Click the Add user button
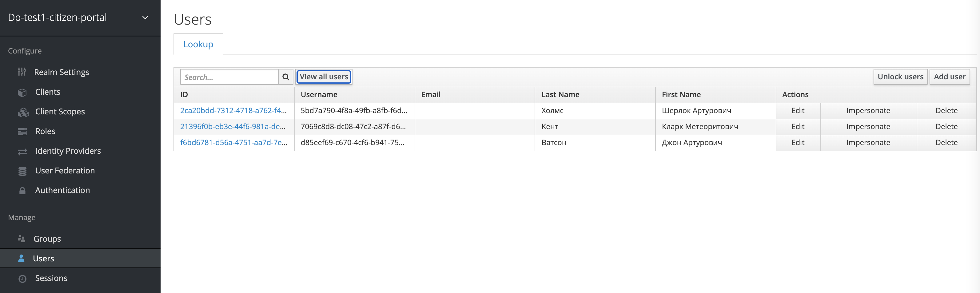Viewport: 980px width, 293px height. (949, 77)
